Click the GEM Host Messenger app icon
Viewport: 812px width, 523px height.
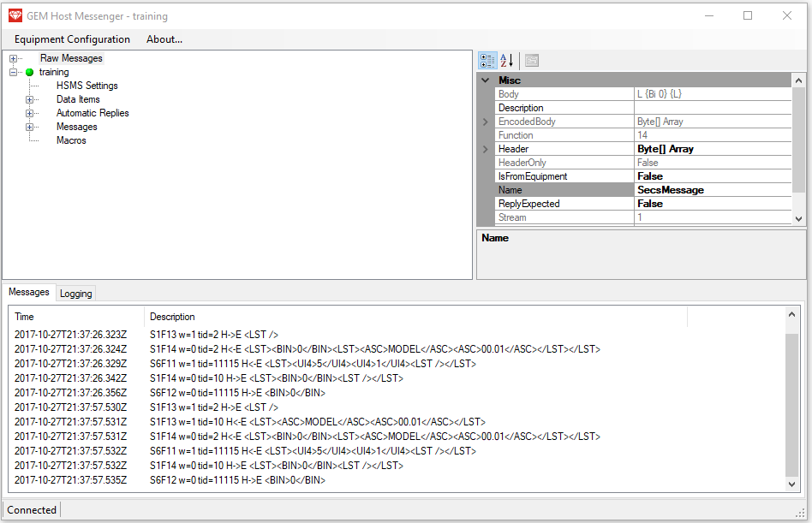pyautogui.click(x=15, y=16)
